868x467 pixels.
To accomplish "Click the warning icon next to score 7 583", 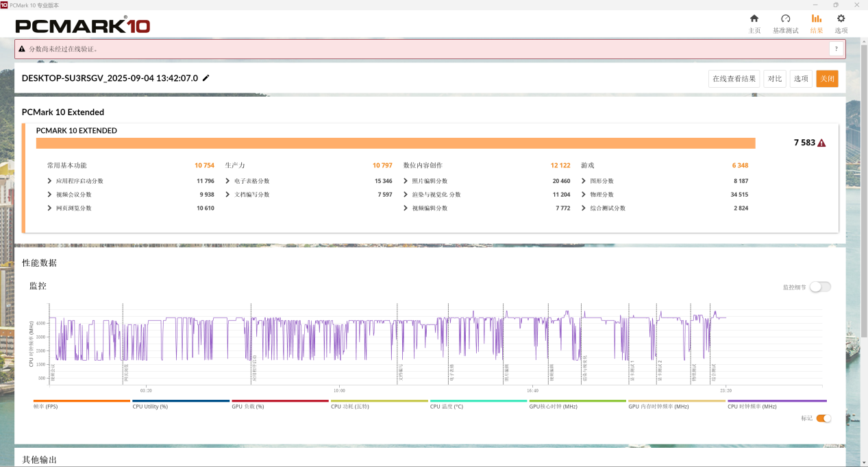I will click(x=821, y=143).
